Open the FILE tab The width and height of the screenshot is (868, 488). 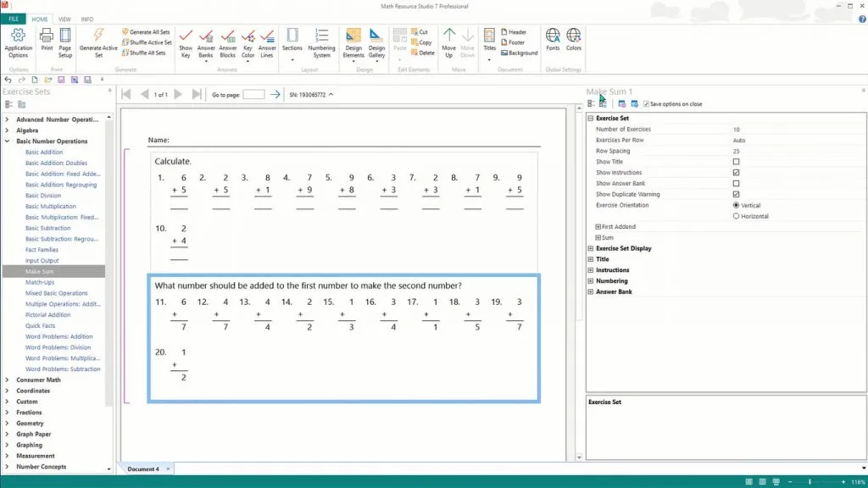14,19
